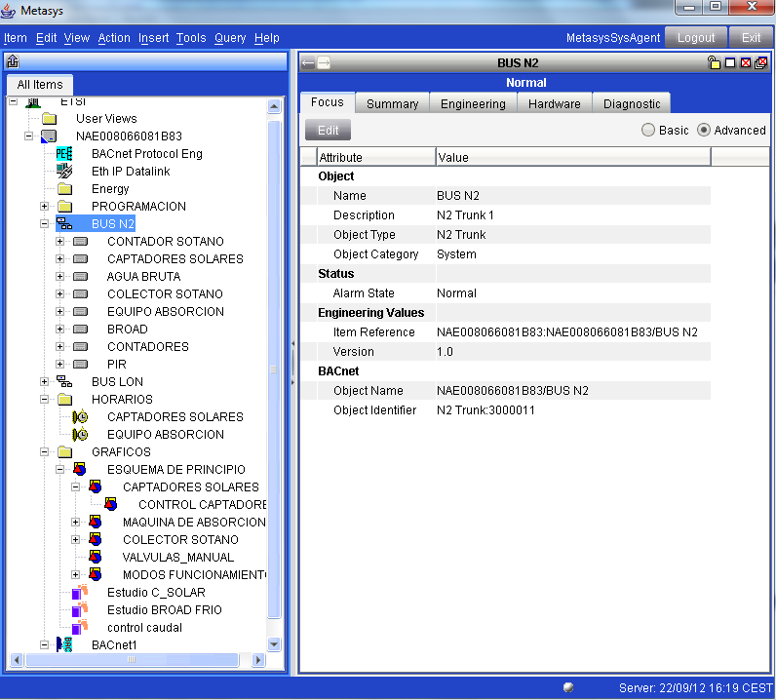
Task: Click tree scroll right arrow
Action: [257, 659]
